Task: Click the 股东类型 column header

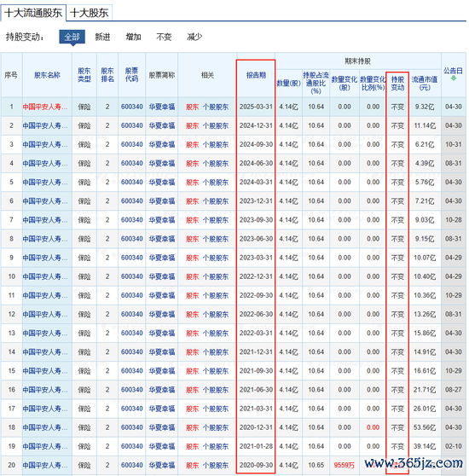Action: click(84, 75)
